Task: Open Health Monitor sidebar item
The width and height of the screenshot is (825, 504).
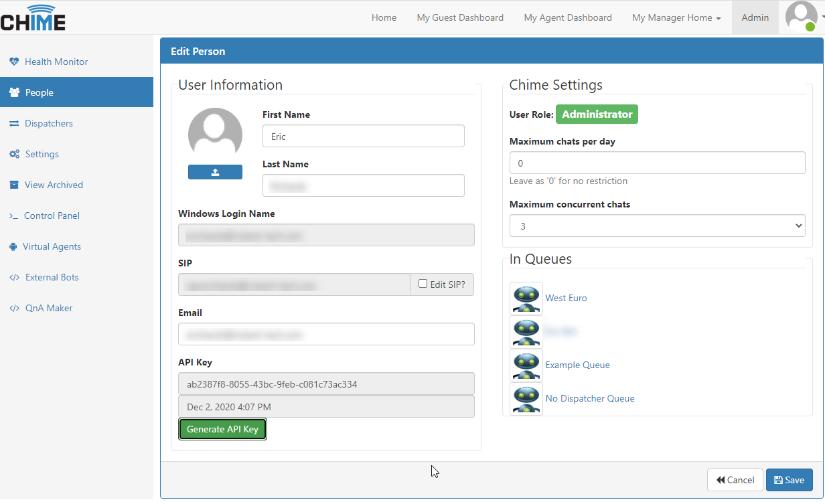Action: tap(76, 62)
